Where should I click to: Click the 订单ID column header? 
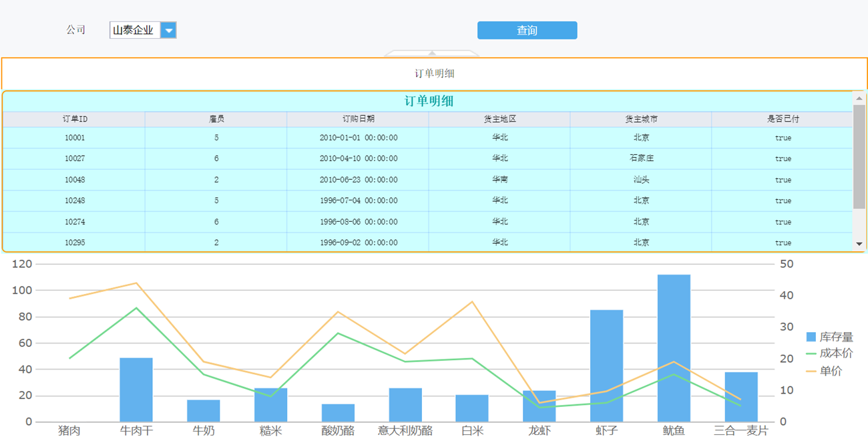tap(75, 119)
